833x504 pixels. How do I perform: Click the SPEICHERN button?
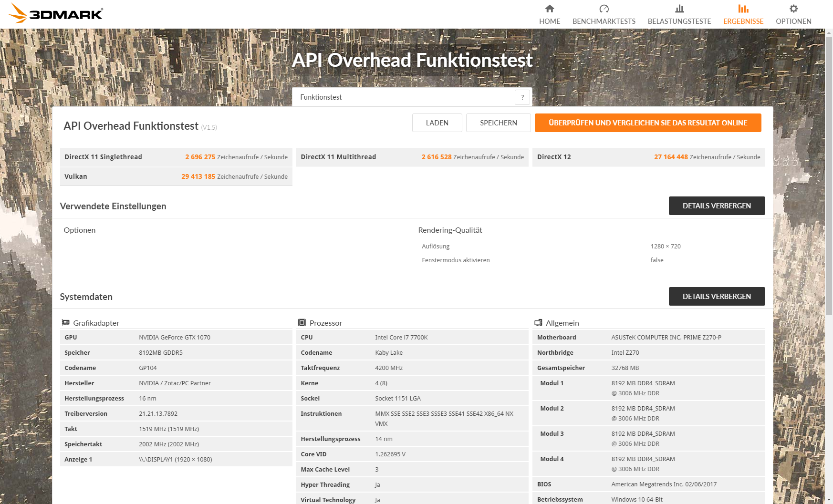click(x=499, y=123)
